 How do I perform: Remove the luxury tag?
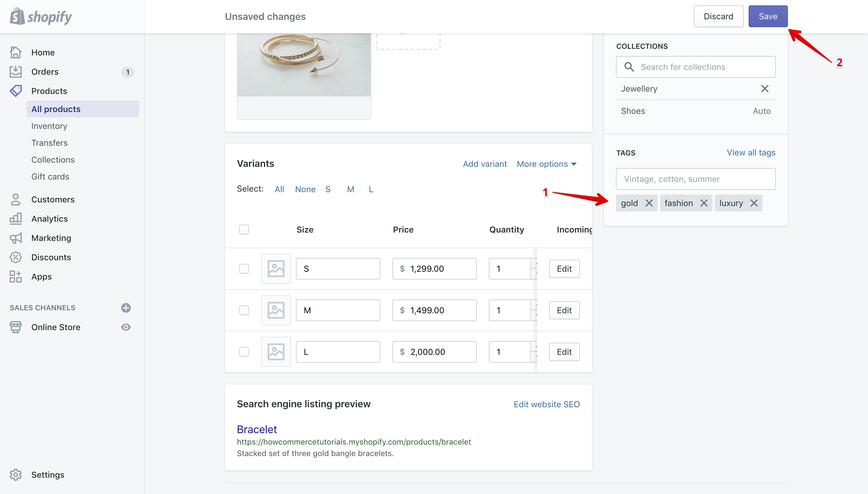(753, 203)
